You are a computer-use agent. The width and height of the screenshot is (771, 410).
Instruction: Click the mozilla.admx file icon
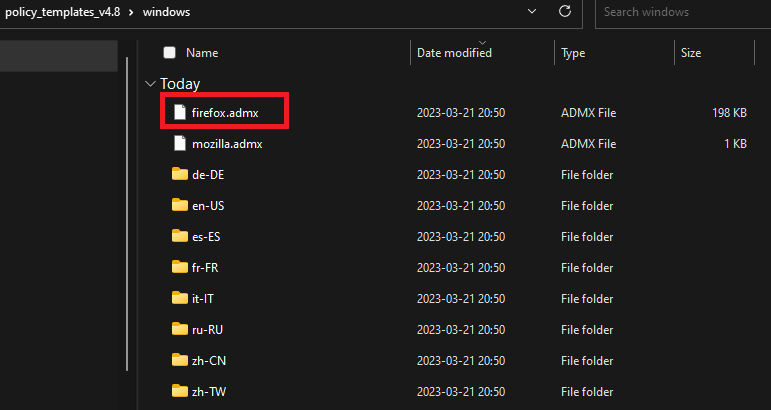click(x=180, y=144)
